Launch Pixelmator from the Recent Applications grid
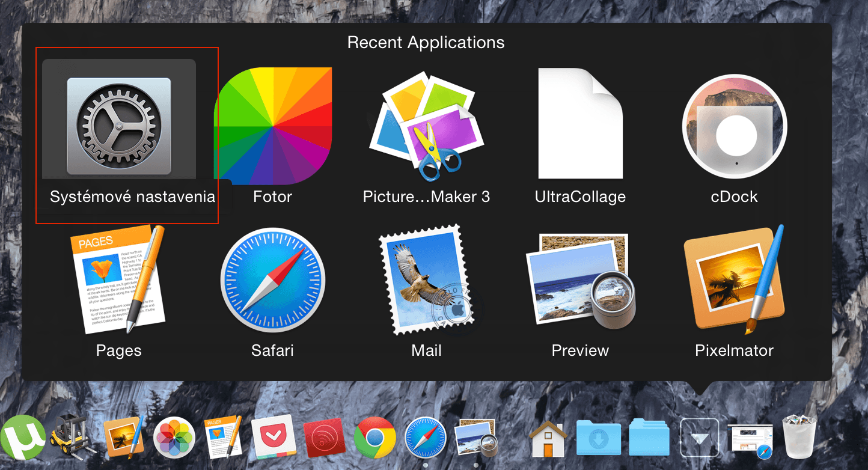The image size is (868, 470). point(734,280)
